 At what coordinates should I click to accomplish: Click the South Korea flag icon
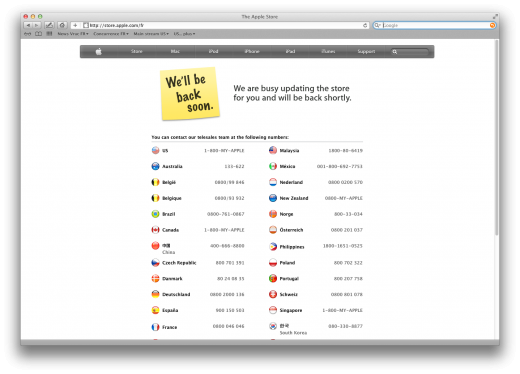click(x=273, y=326)
